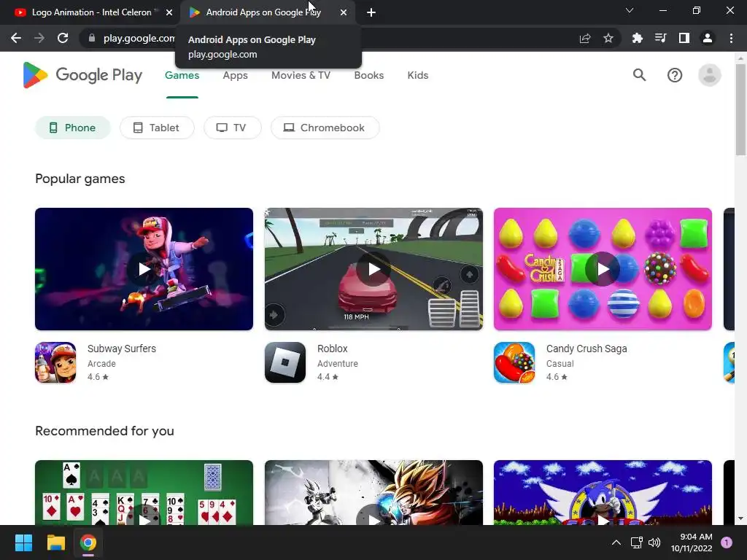View site security lock info

(x=92, y=38)
